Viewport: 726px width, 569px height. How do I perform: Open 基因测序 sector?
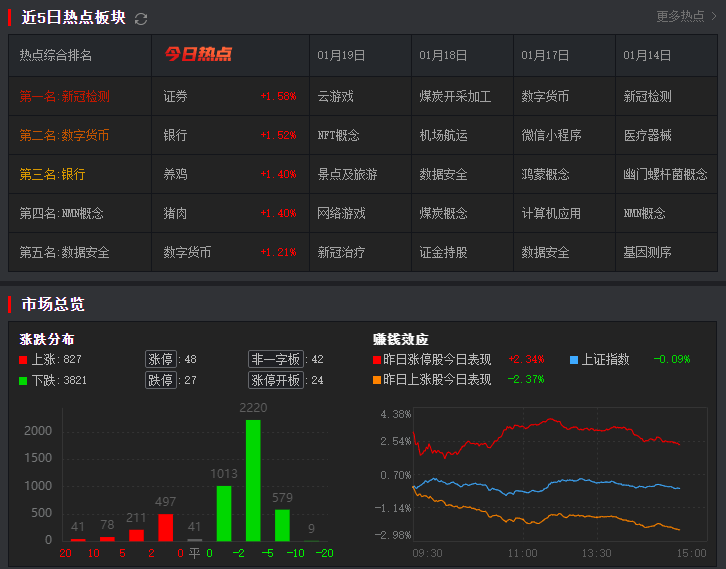tap(647, 252)
